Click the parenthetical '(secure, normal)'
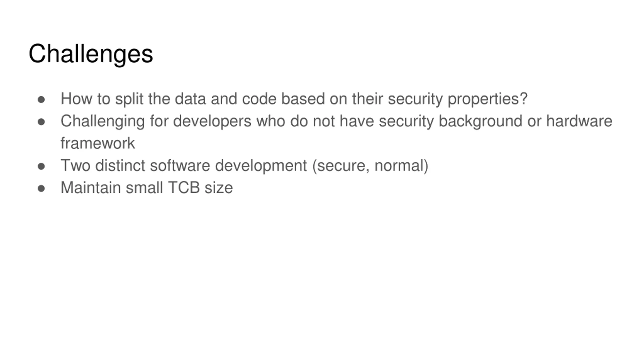The image size is (644, 362). (x=370, y=166)
